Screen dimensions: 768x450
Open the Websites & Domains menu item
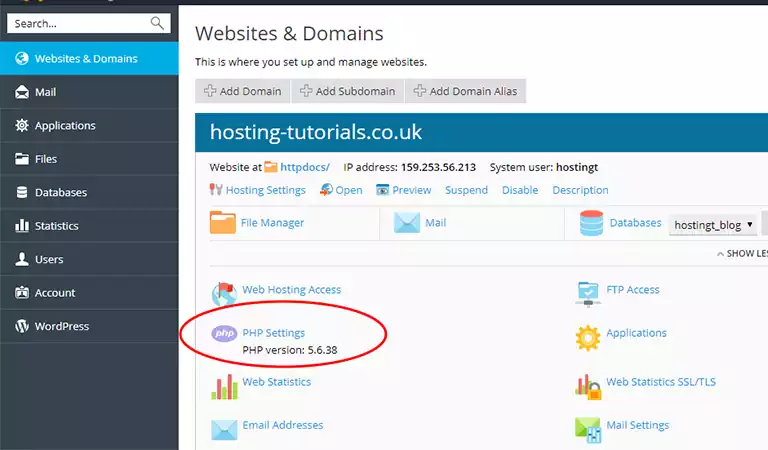tap(89, 58)
